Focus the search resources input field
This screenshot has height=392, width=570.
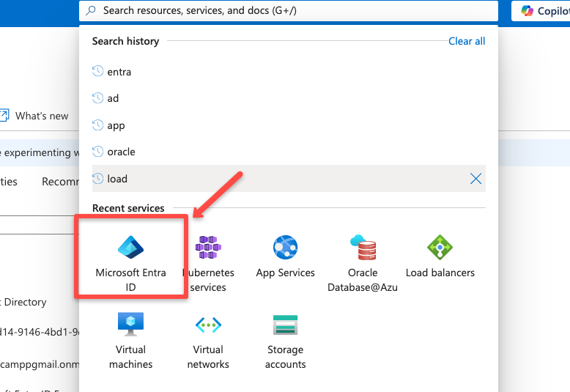[x=289, y=10]
